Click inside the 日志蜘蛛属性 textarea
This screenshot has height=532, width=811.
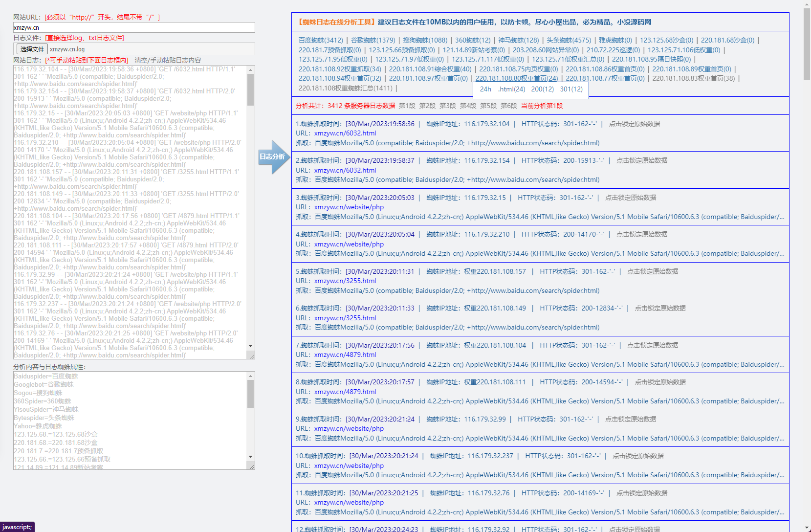(x=130, y=421)
